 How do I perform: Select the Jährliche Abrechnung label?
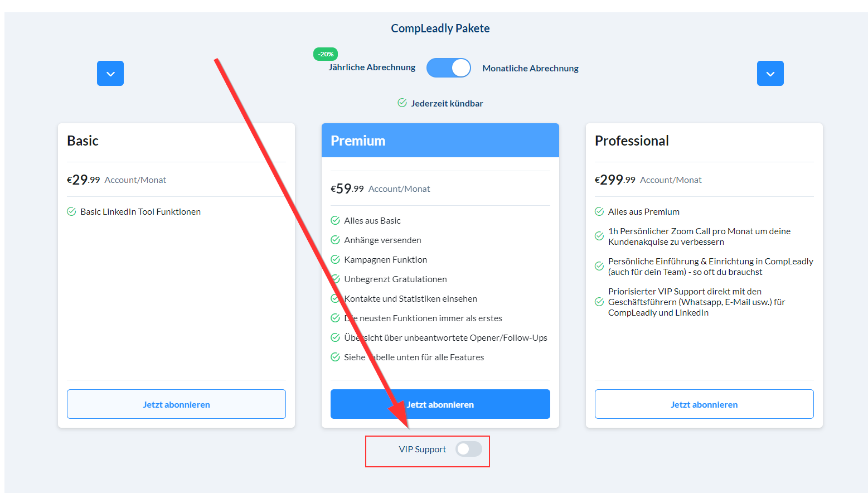click(x=372, y=67)
